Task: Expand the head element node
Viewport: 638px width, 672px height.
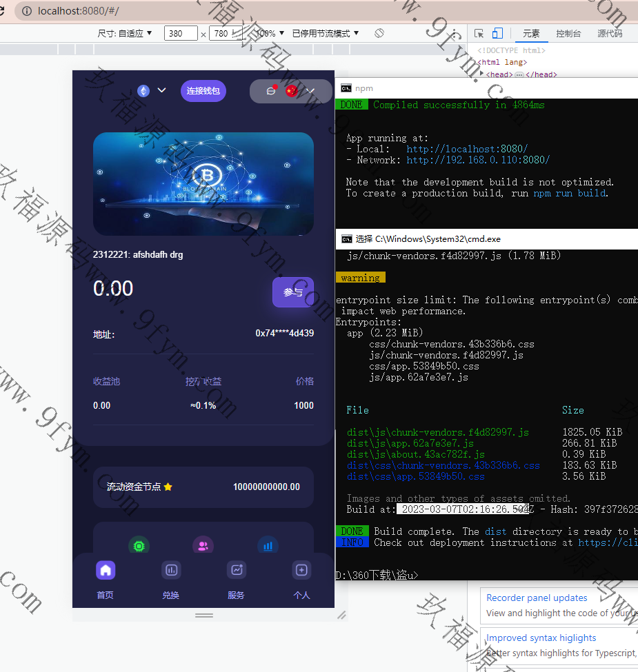Action: (x=482, y=74)
